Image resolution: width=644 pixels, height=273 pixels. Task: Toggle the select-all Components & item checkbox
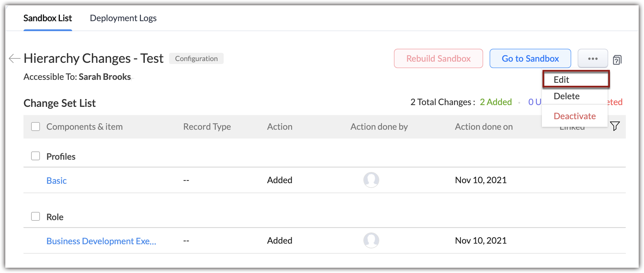point(36,127)
